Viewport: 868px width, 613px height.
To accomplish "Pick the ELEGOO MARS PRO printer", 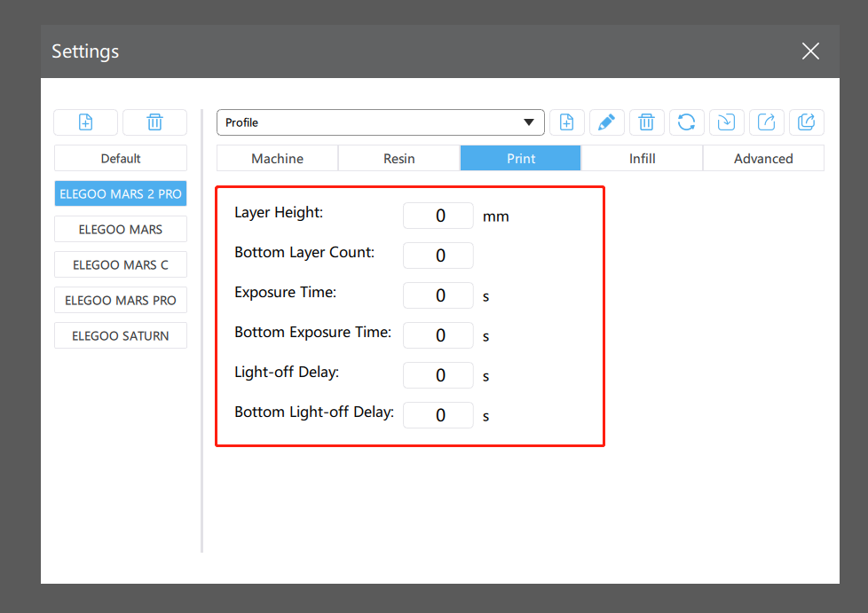I will tap(121, 301).
